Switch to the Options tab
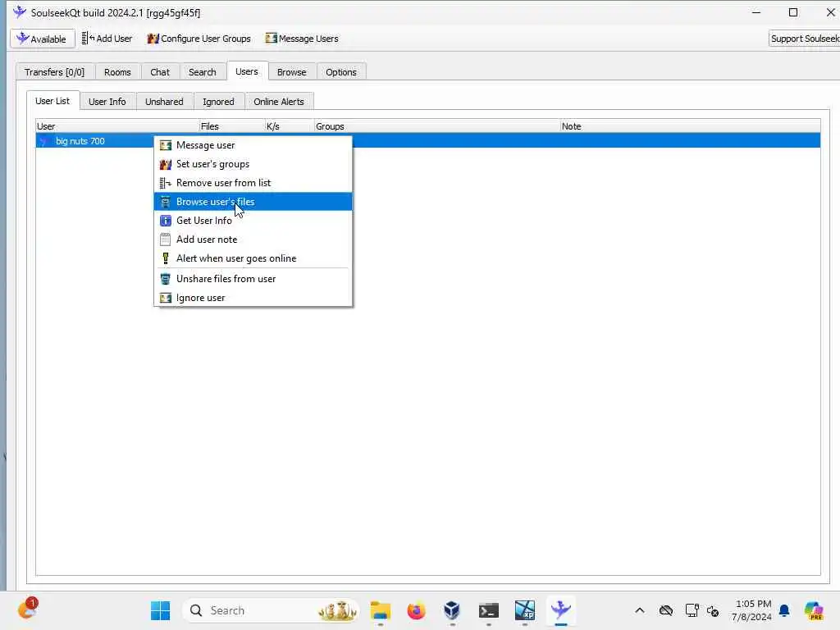 coord(340,72)
